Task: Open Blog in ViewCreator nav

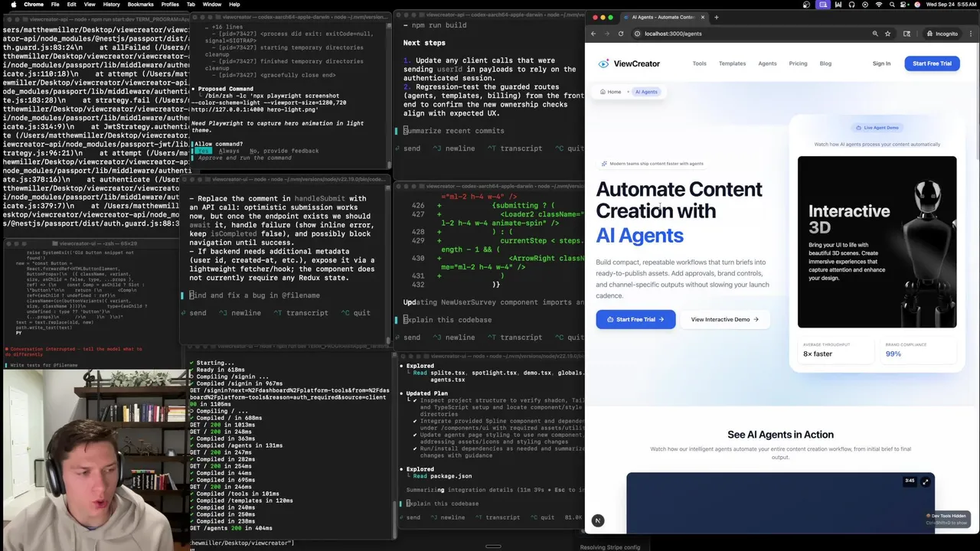Action: pyautogui.click(x=825, y=64)
